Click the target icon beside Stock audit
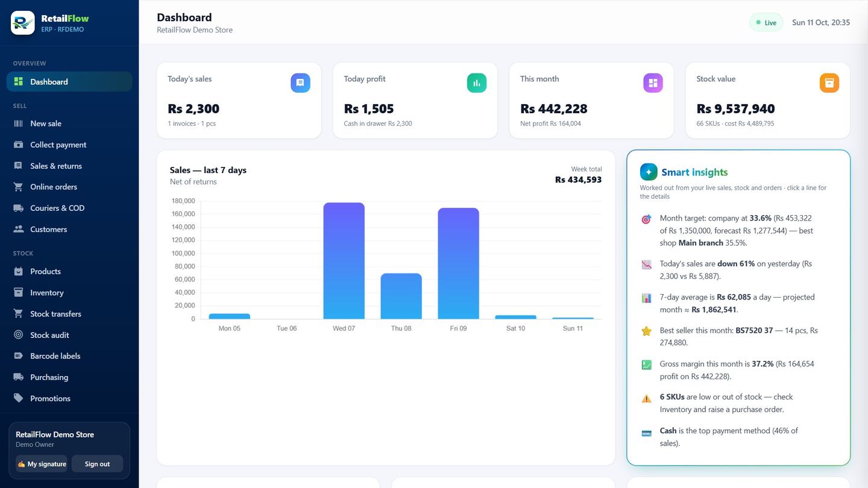This screenshot has height=488, width=868. coord(19,335)
